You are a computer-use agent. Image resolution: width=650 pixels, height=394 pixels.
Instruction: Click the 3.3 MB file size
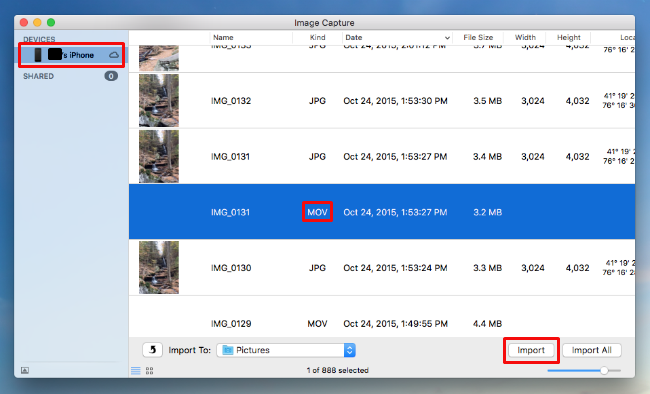tap(488, 268)
